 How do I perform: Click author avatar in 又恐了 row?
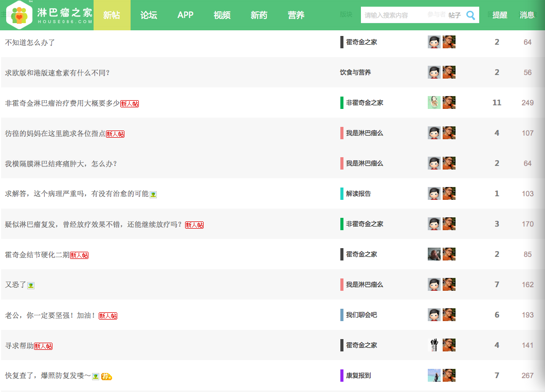tap(434, 284)
